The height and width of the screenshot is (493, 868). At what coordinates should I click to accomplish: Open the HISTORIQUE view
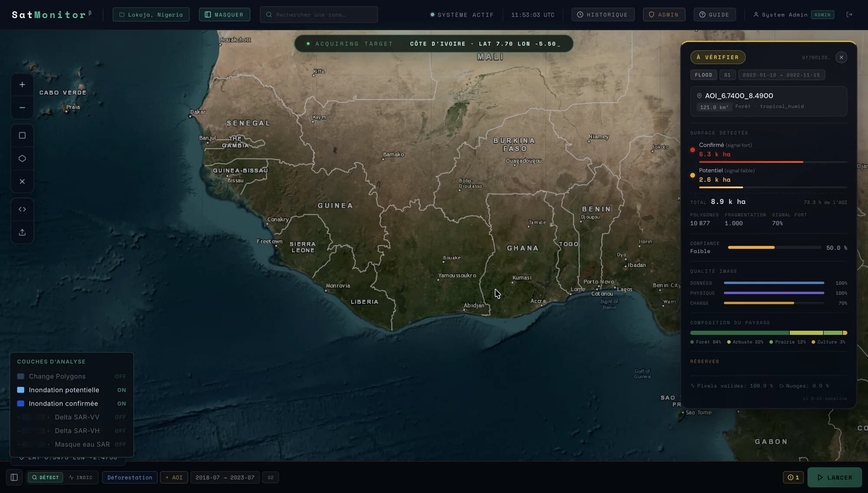click(x=603, y=15)
